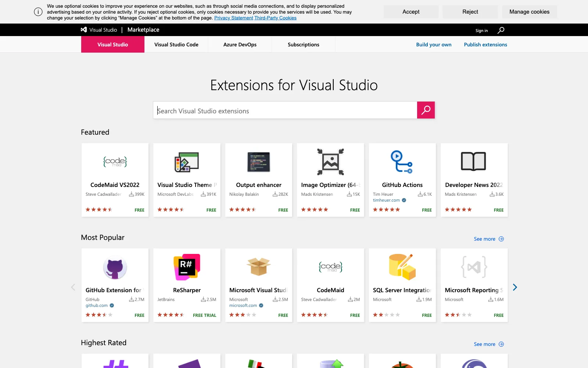Click Sign in in the header
The image size is (588, 368).
(x=481, y=31)
